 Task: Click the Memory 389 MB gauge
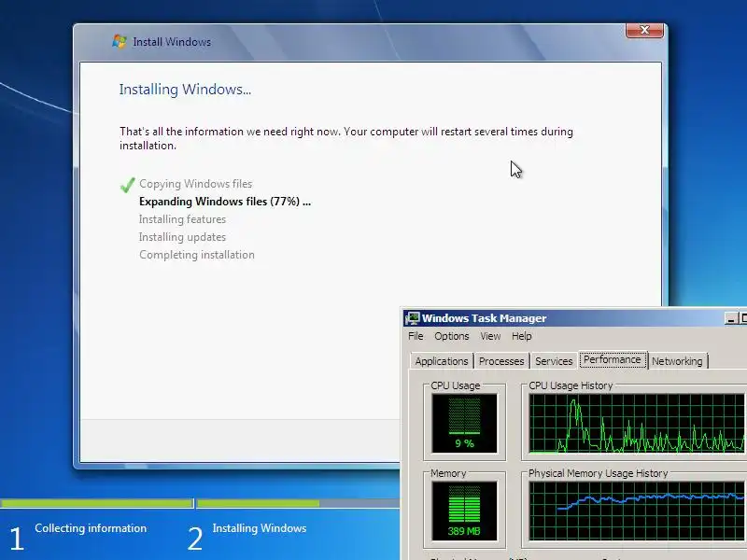click(464, 511)
